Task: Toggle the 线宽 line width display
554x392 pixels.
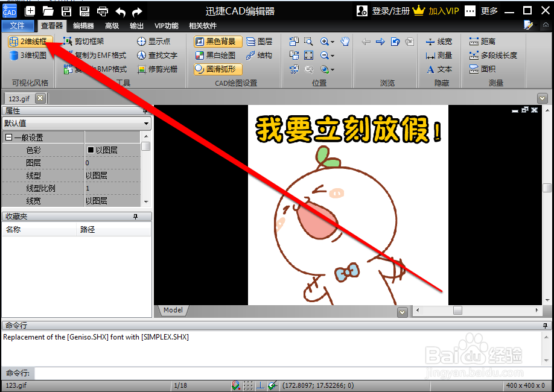Action: point(439,42)
